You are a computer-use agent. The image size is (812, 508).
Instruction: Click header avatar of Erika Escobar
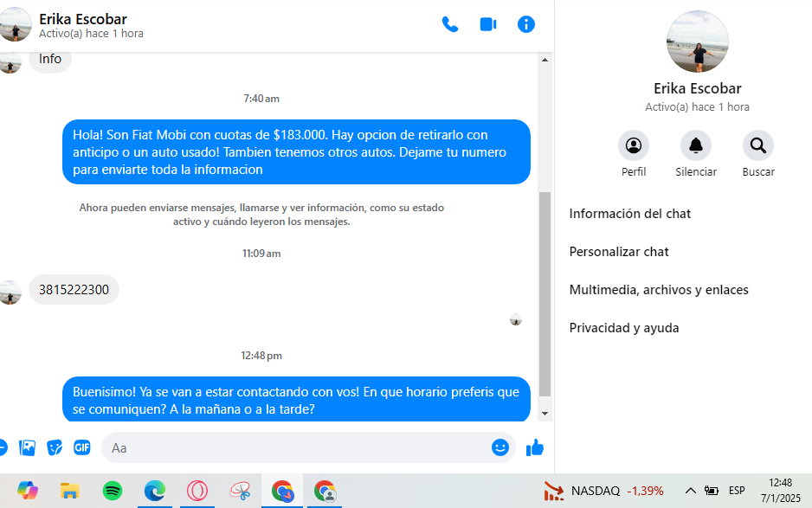(x=15, y=24)
